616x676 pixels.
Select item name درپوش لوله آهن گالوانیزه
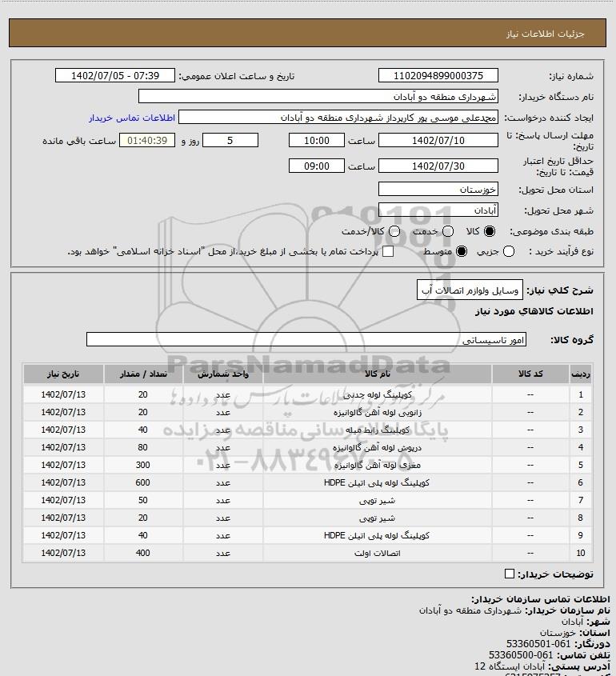(377, 447)
